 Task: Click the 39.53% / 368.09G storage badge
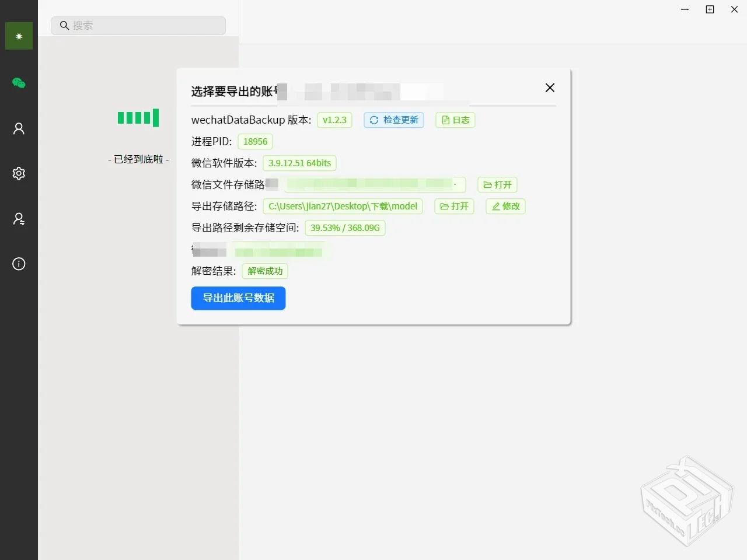(x=345, y=228)
